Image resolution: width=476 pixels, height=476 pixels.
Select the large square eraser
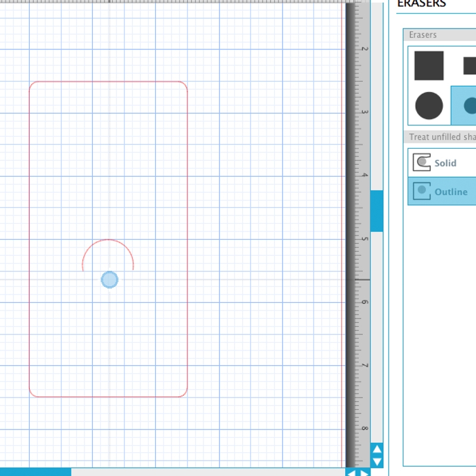point(428,65)
